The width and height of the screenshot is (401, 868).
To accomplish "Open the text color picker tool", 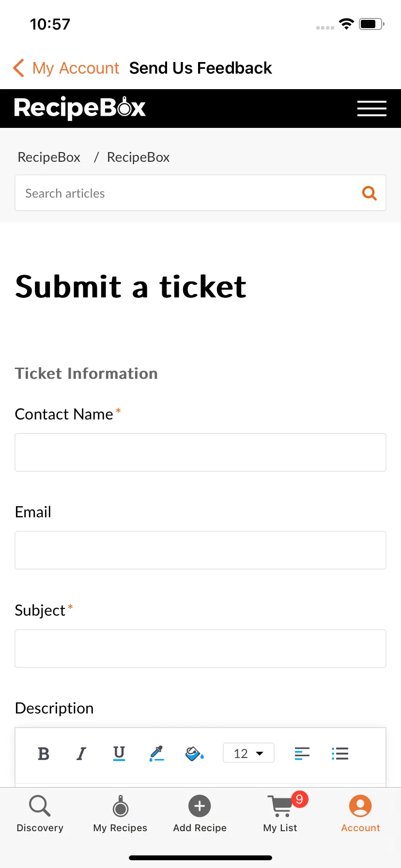I will pos(157,753).
